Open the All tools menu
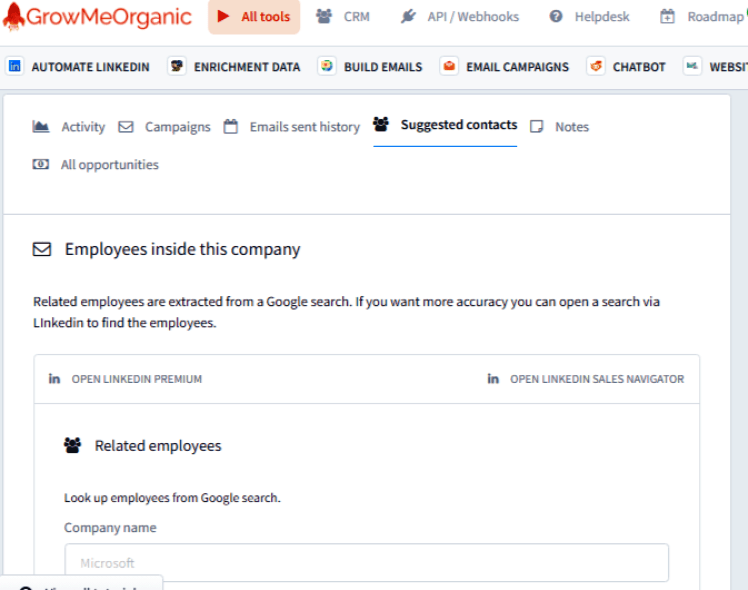The height and width of the screenshot is (590, 748). (254, 17)
